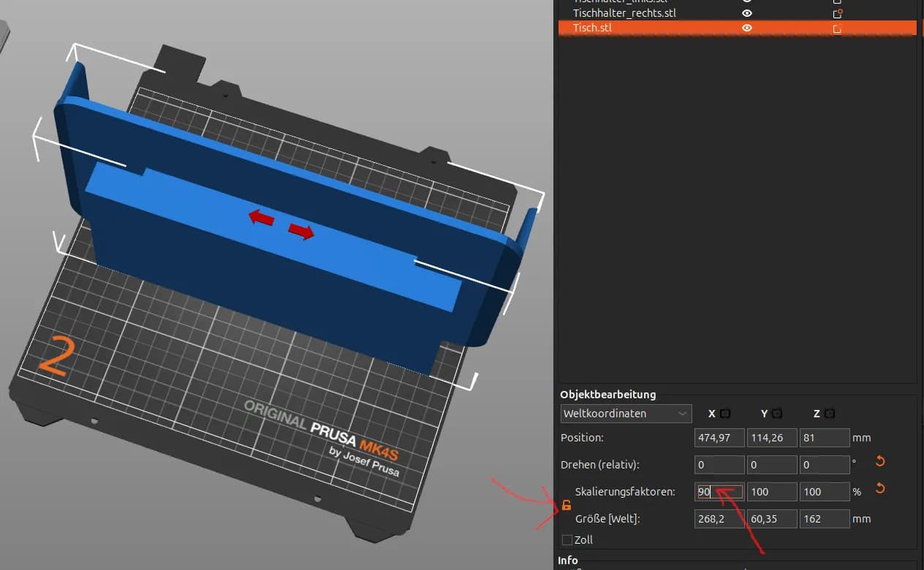
Task: Enable the Zoll checkbox
Action: click(567, 540)
